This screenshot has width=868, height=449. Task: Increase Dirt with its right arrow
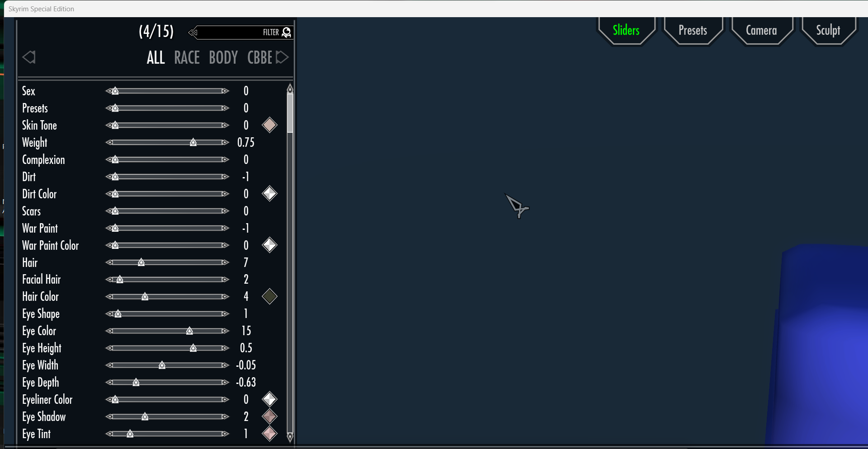pos(225,177)
